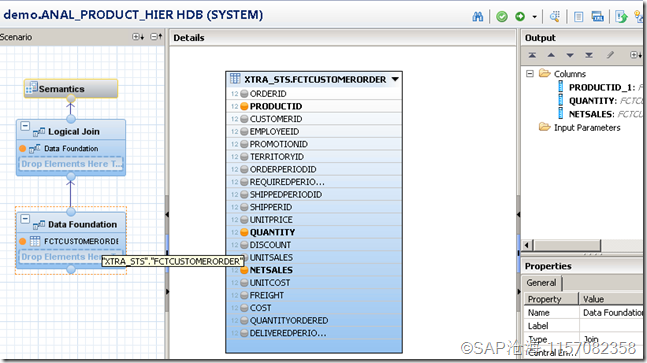The height and width of the screenshot is (363, 647).
Task: Click the pencil edit icon in Output
Action: [610, 55]
